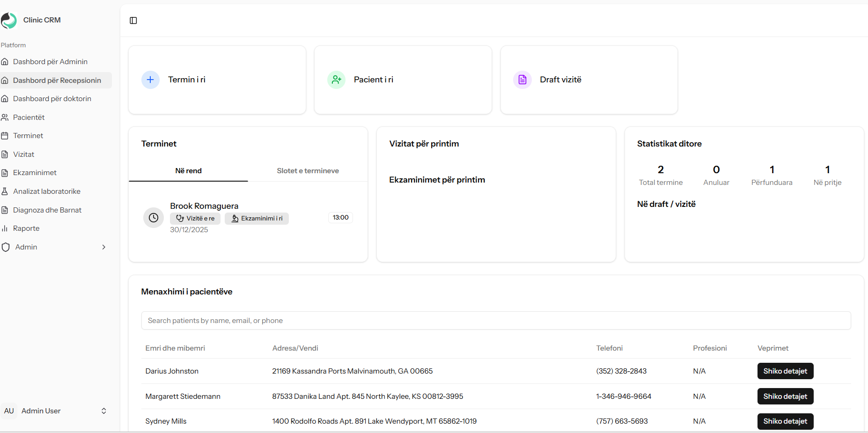Click the blue plus icon for Termin i ri
Image resolution: width=868 pixels, height=433 pixels.
point(150,80)
